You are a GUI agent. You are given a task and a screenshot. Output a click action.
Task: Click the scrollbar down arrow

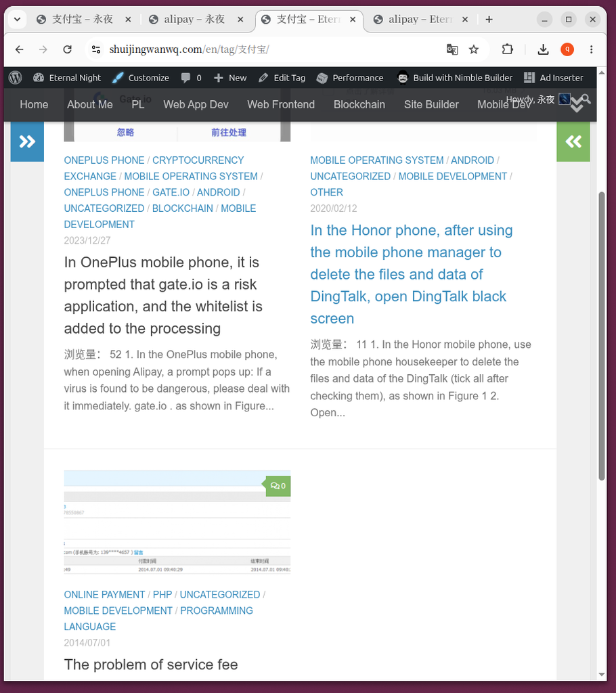tap(601, 675)
